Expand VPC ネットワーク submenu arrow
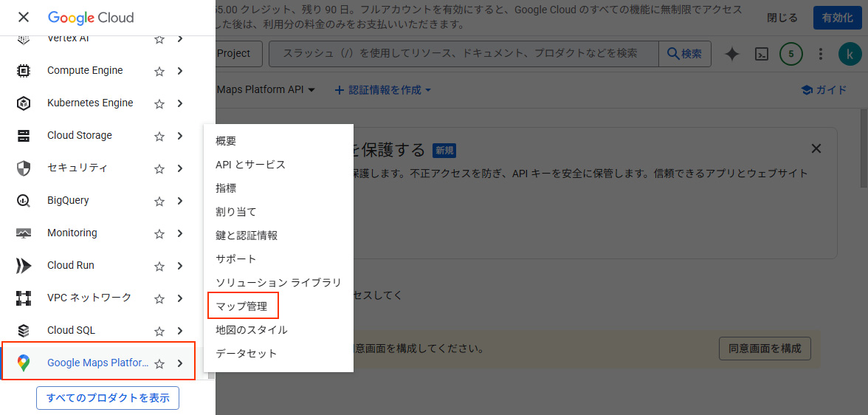 pos(179,298)
